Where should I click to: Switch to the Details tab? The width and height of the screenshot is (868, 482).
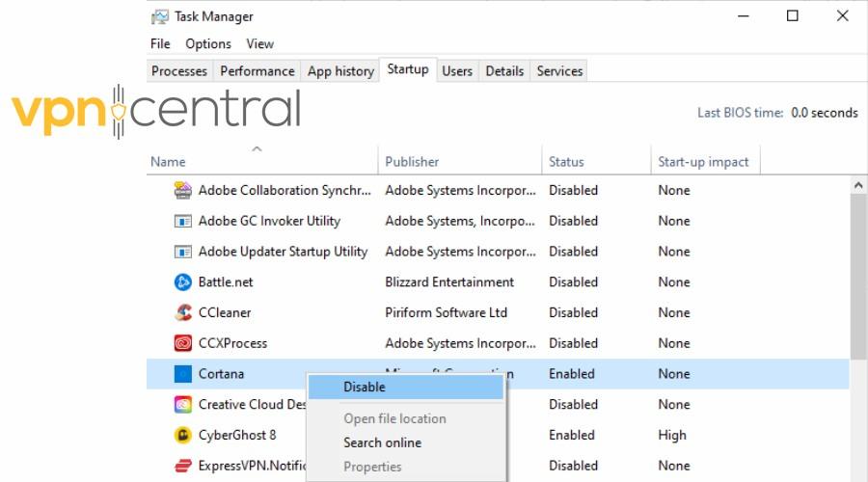tap(504, 70)
